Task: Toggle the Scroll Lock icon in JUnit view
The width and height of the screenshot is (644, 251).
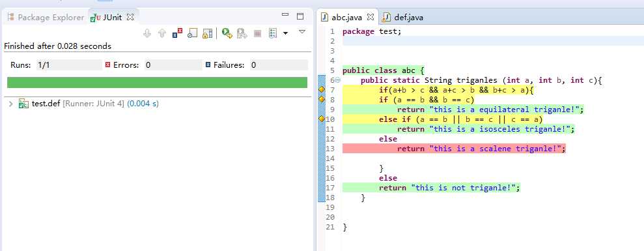Action: click(208, 33)
